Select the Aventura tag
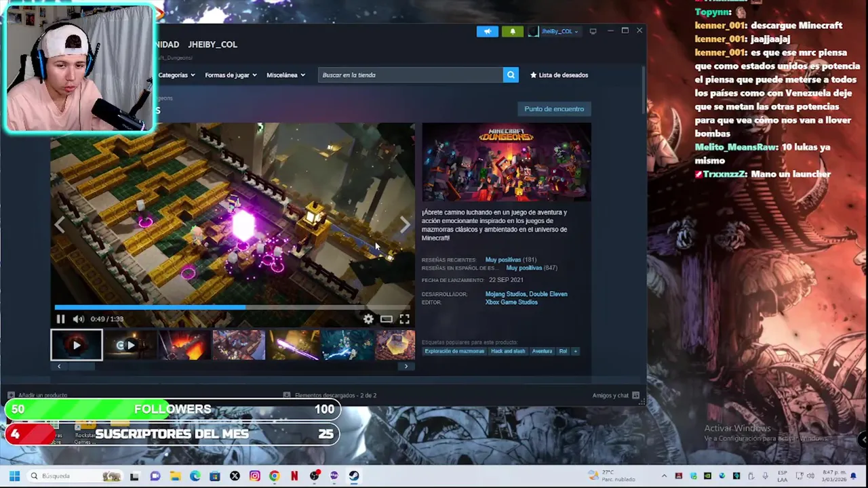Screen dimensions: 868x488 pos(542,351)
